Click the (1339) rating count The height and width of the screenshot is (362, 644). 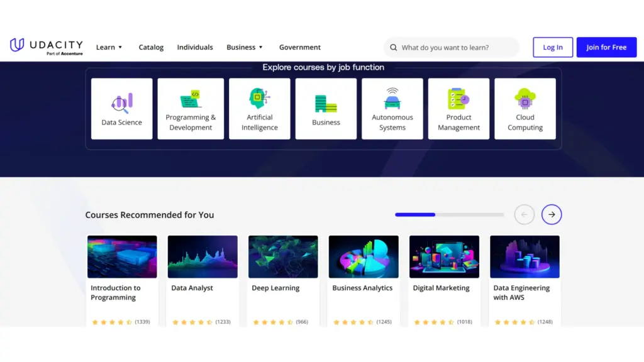coord(142,322)
